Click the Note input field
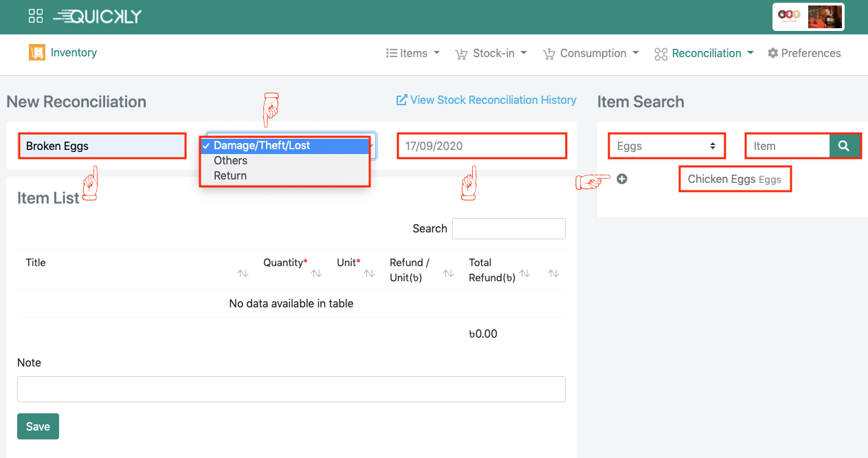The height and width of the screenshot is (458, 868). 291,389
